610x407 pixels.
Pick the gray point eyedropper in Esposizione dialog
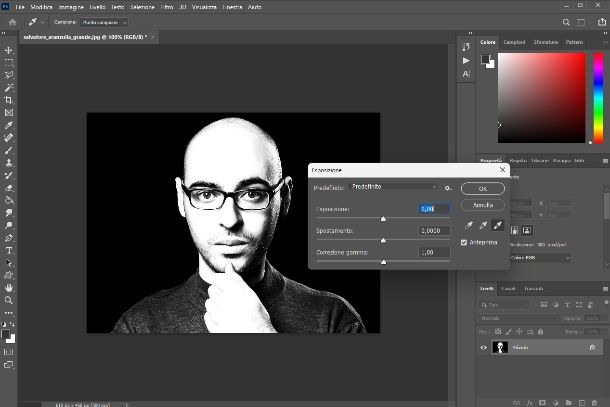point(483,225)
